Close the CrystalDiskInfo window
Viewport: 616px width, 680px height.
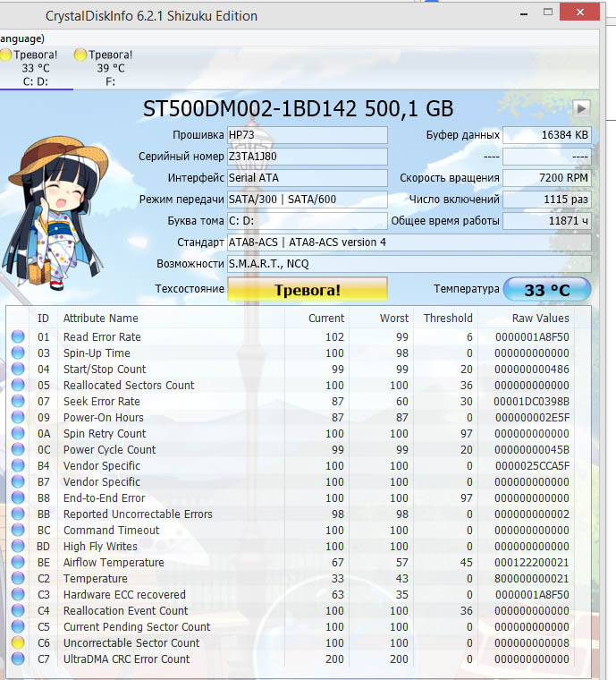579,13
